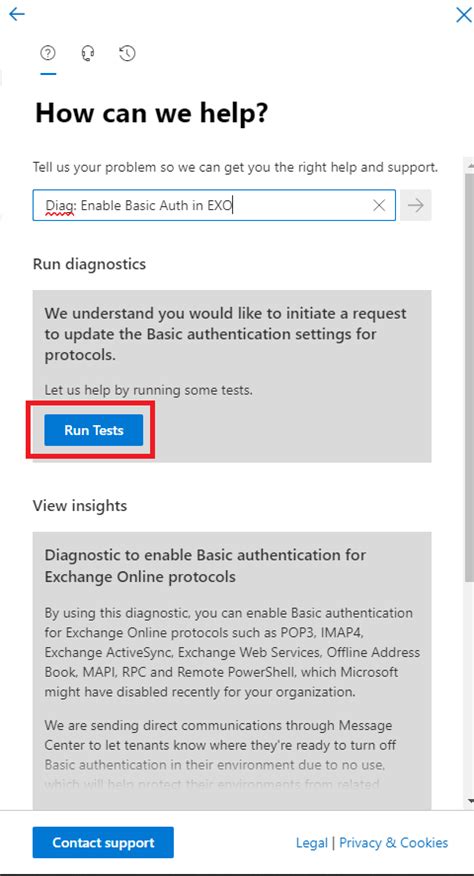
Task: Open the clock history tab
Action: [x=127, y=53]
